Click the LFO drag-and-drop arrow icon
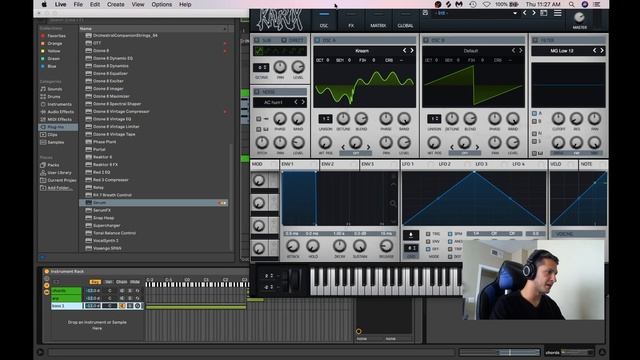This screenshot has height=360, width=640. (411, 235)
